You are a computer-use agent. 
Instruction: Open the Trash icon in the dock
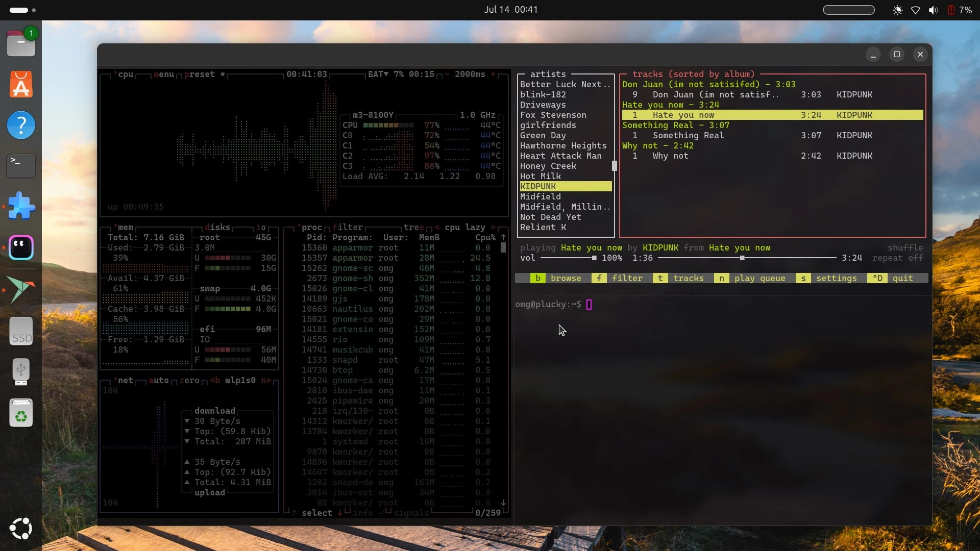(x=21, y=412)
